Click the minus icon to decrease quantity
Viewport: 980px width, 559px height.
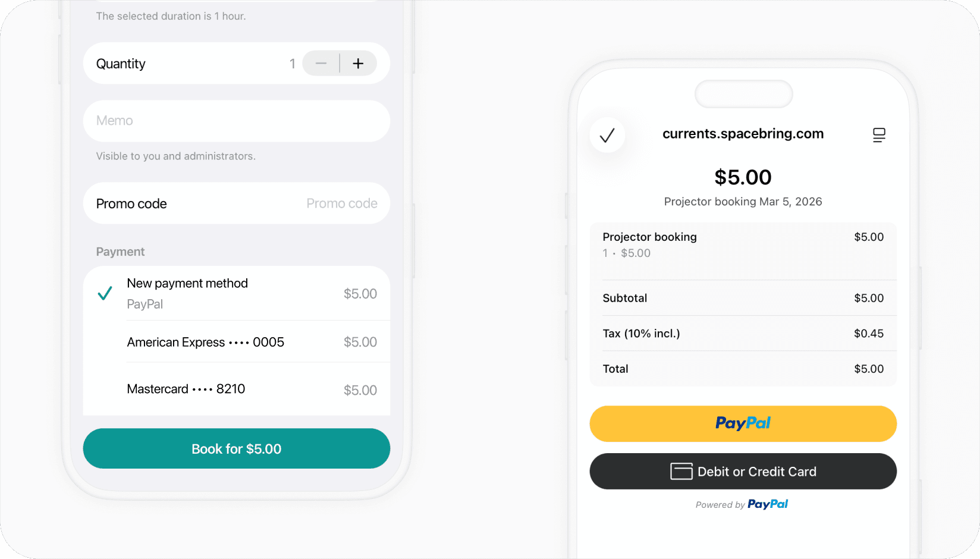coord(321,63)
